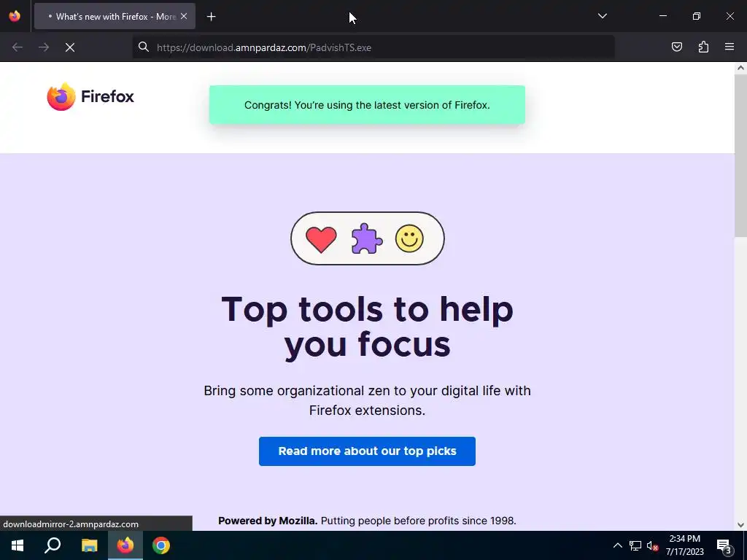Expand the list all tabs chevron

pos(602,16)
